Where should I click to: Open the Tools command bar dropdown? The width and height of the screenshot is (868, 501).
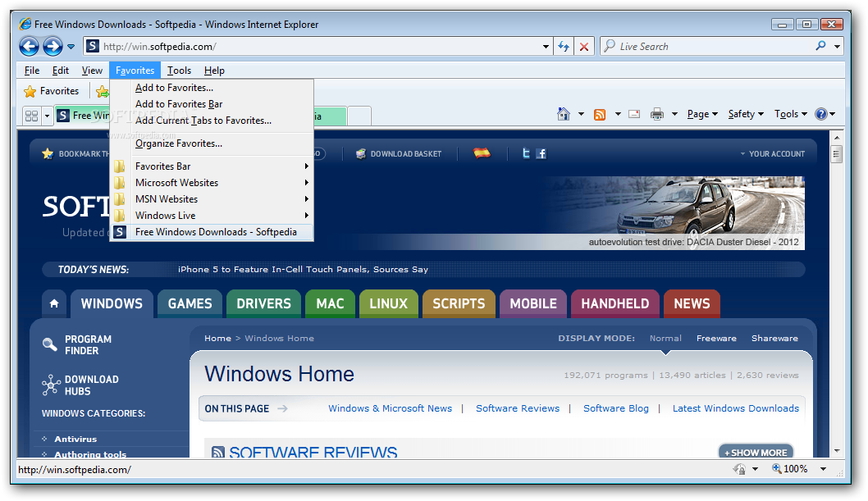click(x=791, y=114)
